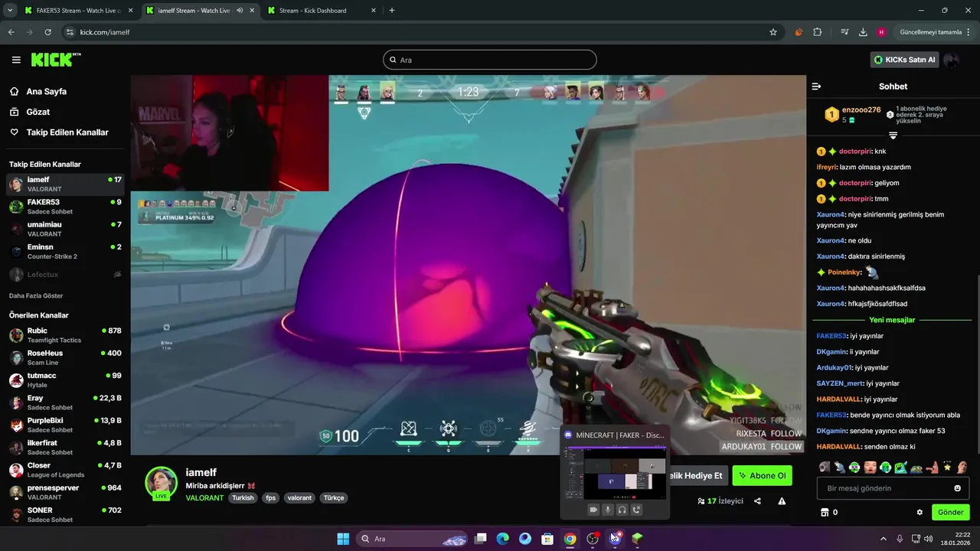
Task: Insert the star quick emote
Action: pos(947,467)
